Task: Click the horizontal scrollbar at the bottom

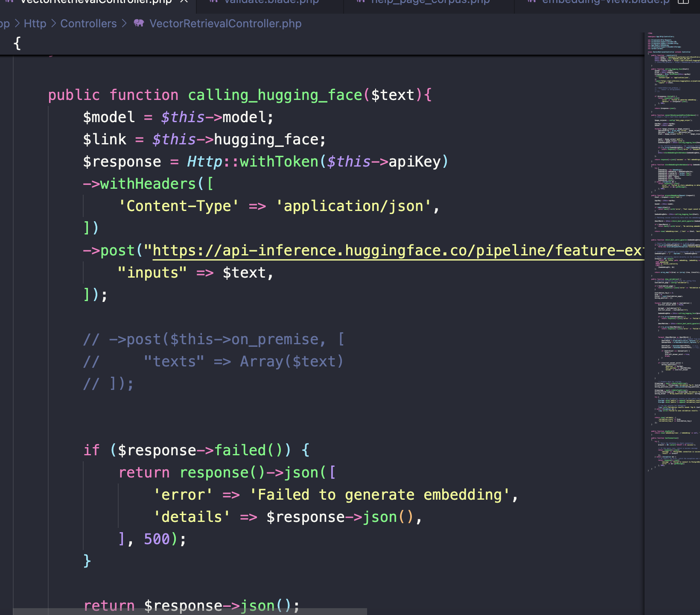Action: pos(190,612)
